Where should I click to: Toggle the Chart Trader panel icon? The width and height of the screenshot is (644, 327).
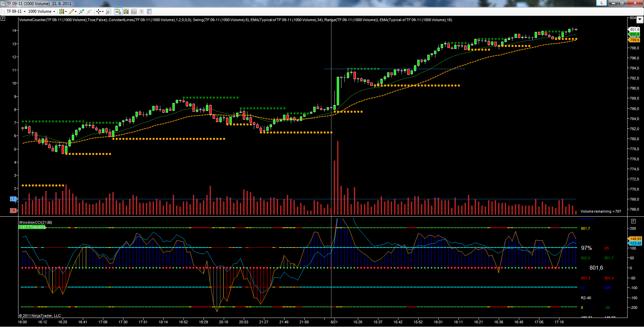pos(118,11)
